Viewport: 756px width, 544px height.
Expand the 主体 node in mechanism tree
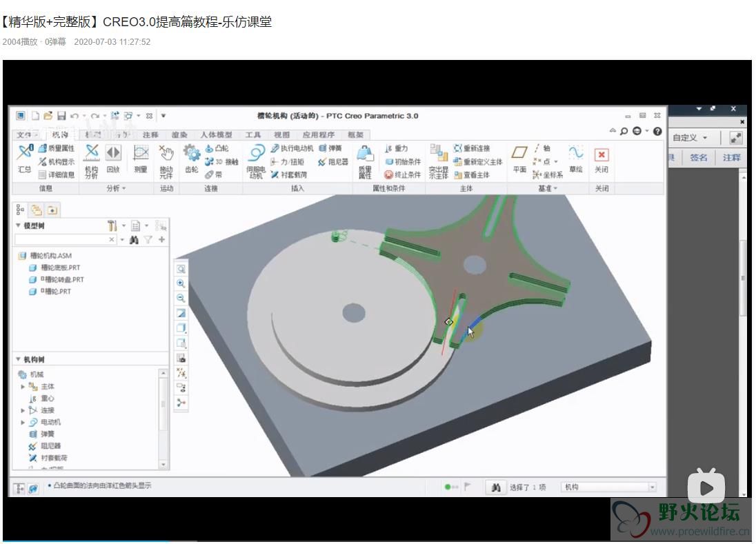[x=23, y=386]
